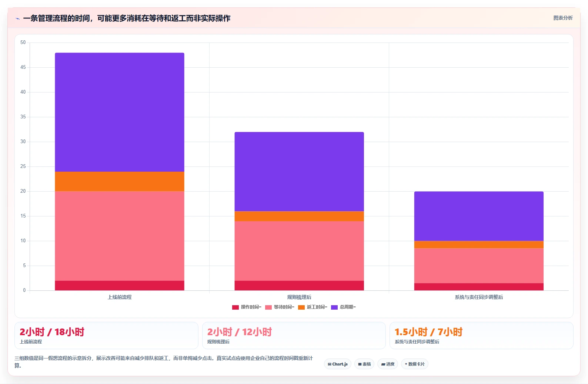Click the pink 等待时间 segment of 规则梳理后 bar
The height and width of the screenshot is (384, 588).
pyautogui.click(x=299, y=251)
